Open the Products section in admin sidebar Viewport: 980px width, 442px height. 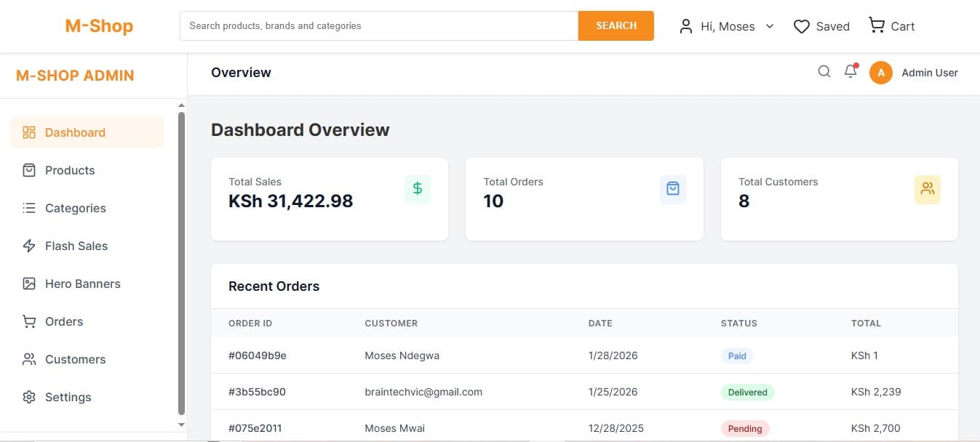click(x=70, y=170)
